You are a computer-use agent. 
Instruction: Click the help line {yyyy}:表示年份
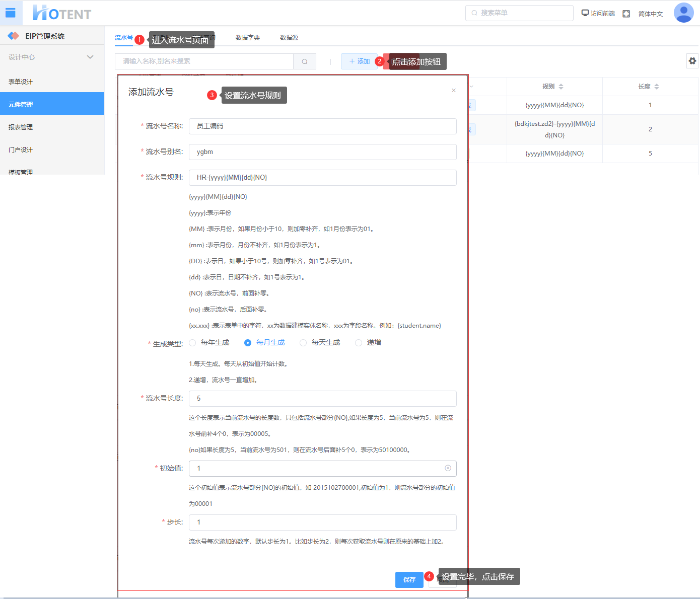(210, 213)
